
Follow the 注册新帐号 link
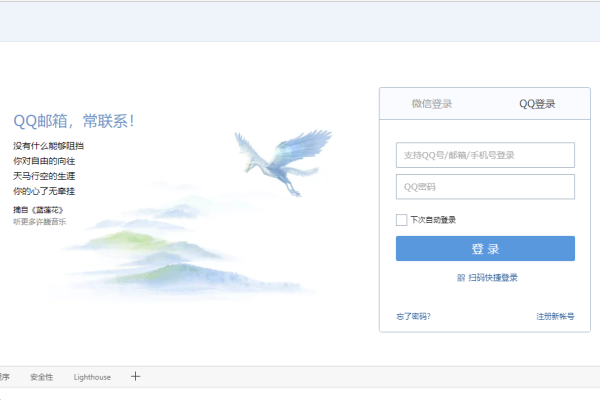[x=555, y=317]
